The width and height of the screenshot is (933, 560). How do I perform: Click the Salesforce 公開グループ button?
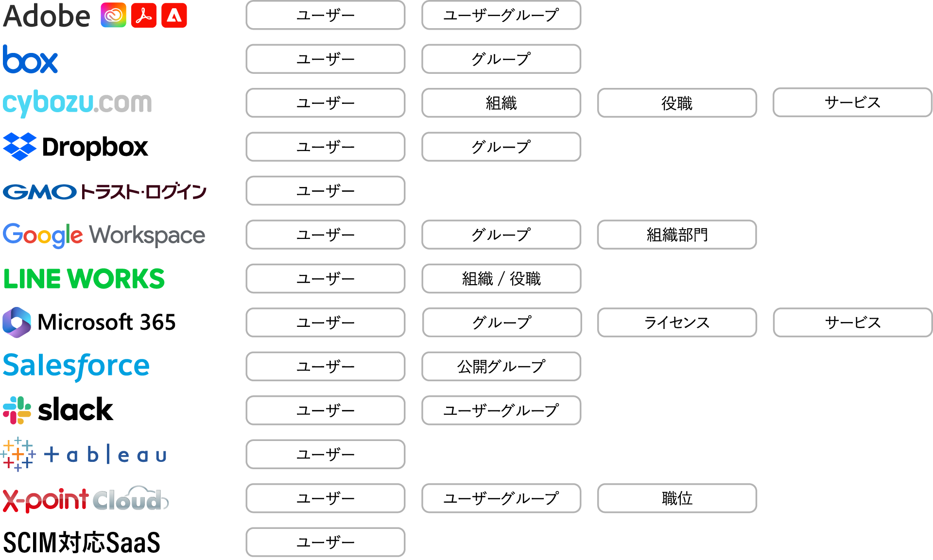coord(501,367)
